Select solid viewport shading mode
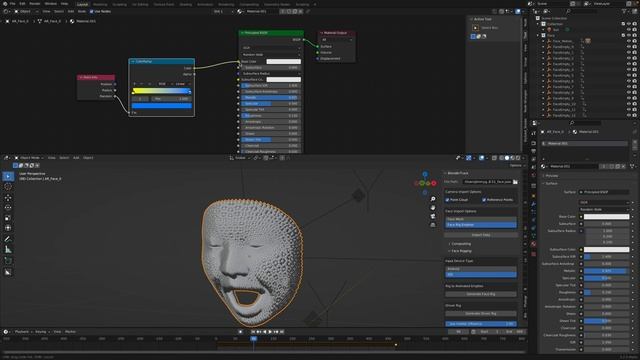Viewport: 640px width, 360px height. coord(507,158)
